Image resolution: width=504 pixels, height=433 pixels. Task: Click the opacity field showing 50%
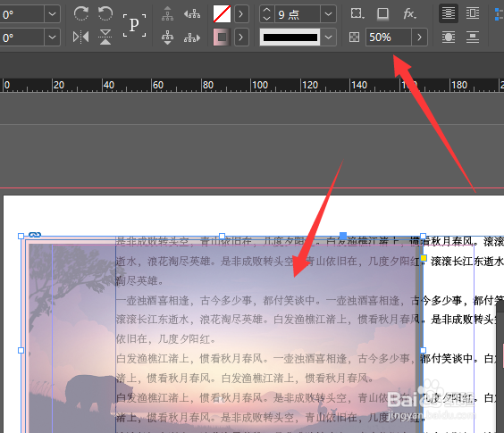click(x=389, y=37)
